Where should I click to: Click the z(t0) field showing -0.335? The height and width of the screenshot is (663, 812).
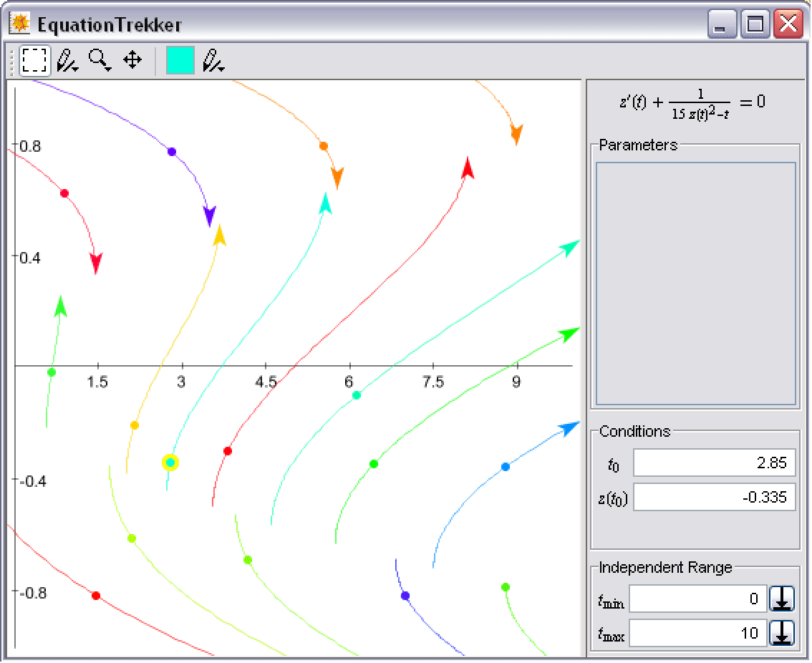[x=714, y=498]
